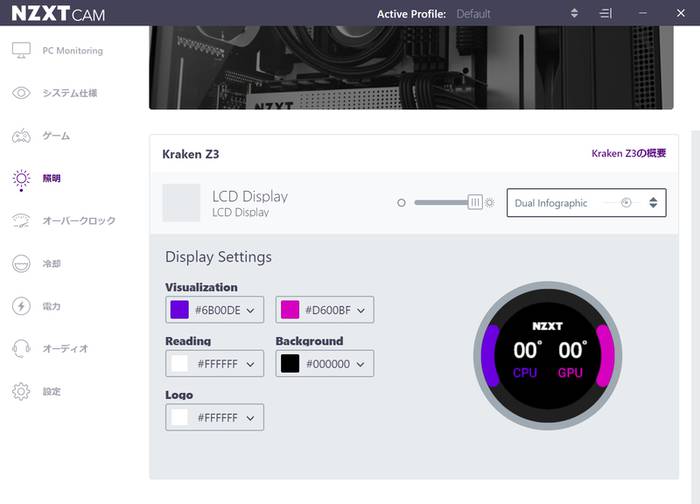Click the Kraken LCD preview circle
This screenshot has height=504, width=700.
547,356
